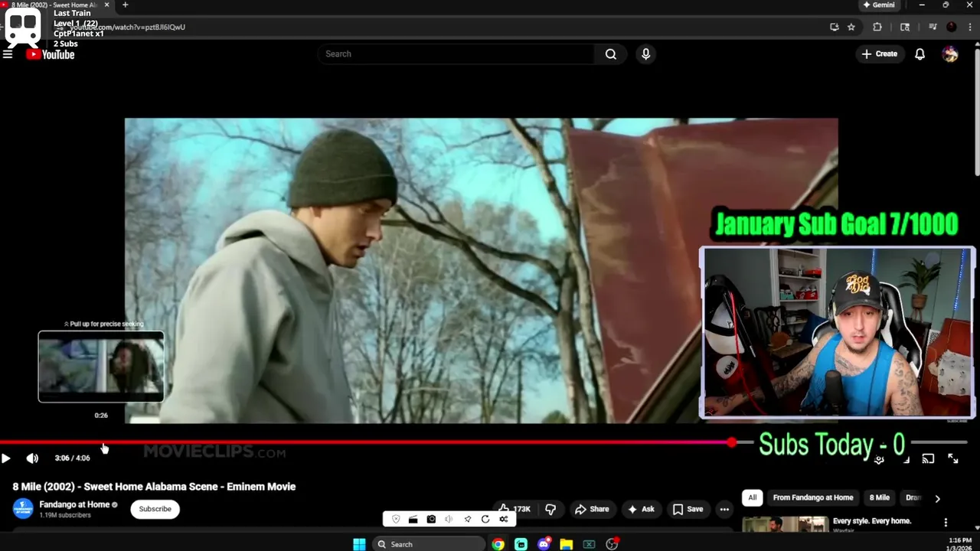The image size is (980, 551).
Task: Select the 8 Mile filter chip
Action: point(879,497)
